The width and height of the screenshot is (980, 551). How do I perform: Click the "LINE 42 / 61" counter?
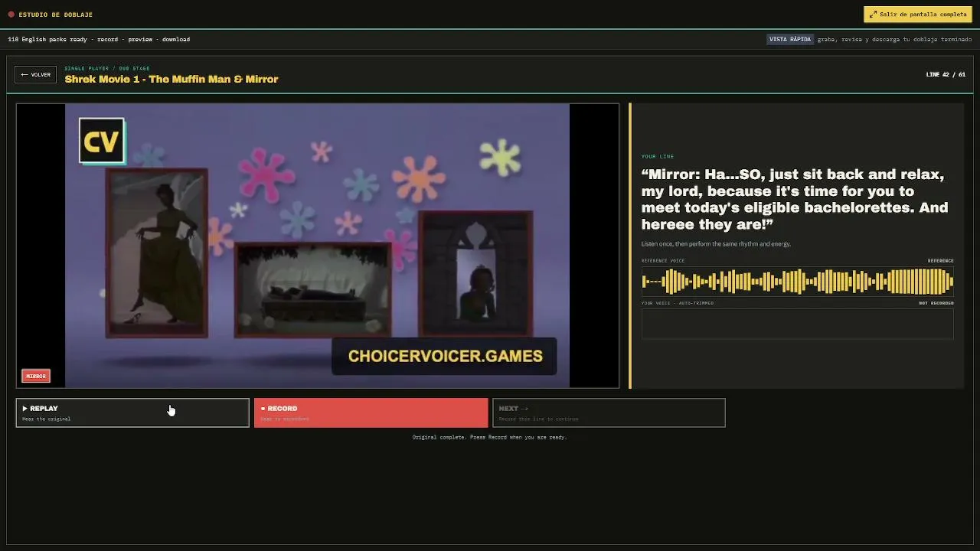946,75
